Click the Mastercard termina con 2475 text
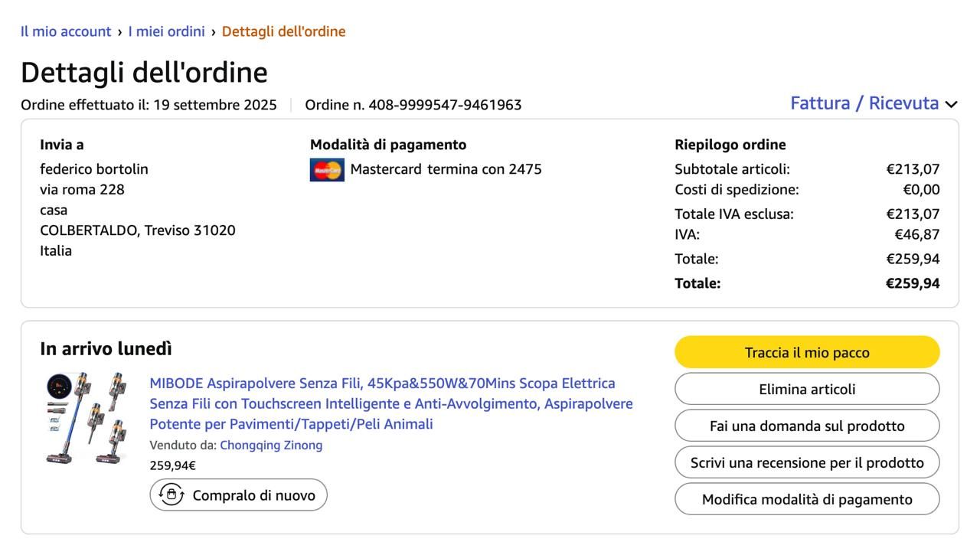Viewport: 980px width, 555px height. point(446,169)
